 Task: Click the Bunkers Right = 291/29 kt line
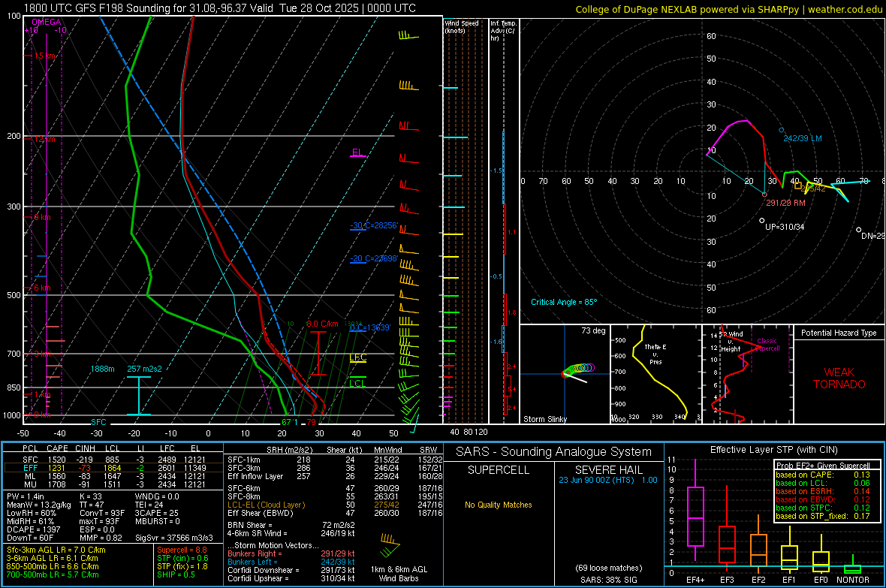point(291,553)
